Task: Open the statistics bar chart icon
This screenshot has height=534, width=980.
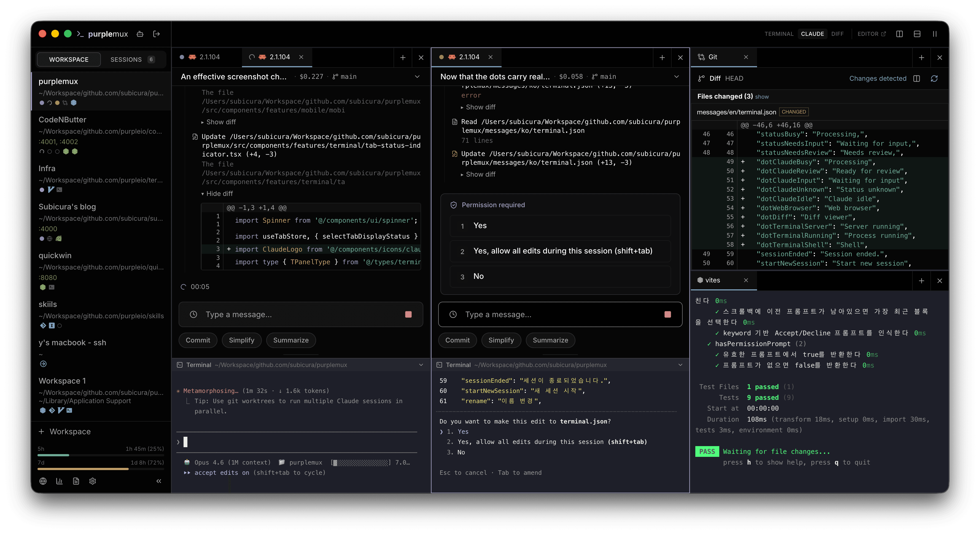Action: (59, 481)
